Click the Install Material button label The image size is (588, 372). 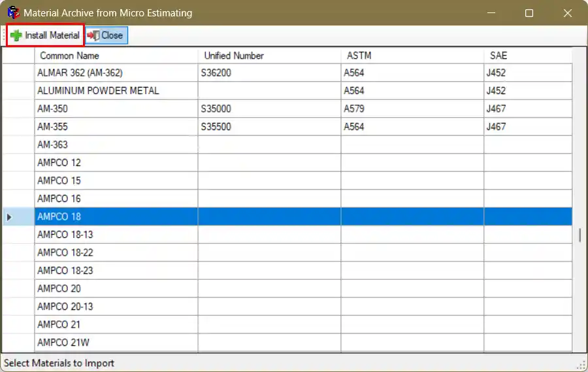pyautogui.click(x=52, y=35)
